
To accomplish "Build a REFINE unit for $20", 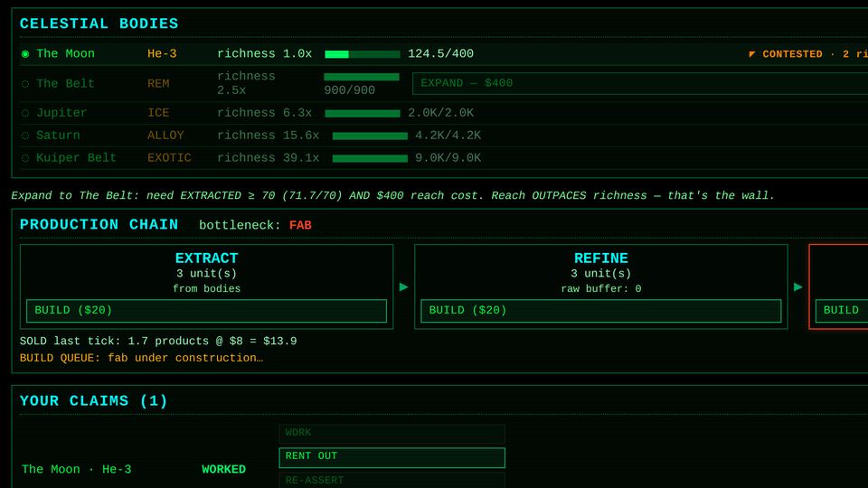I will (600, 311).
